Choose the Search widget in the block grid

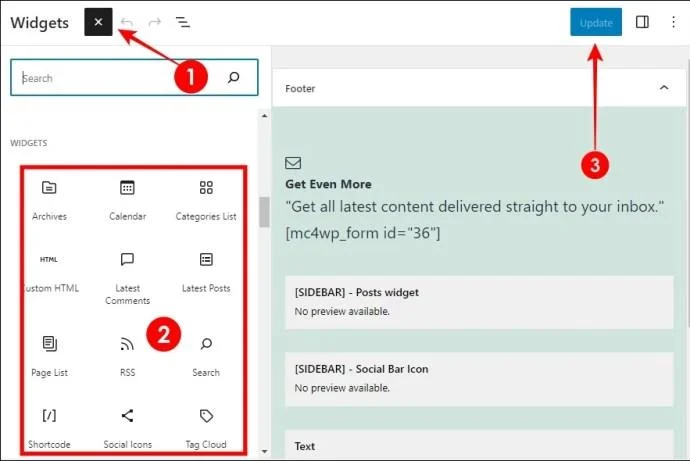pos(206,356)
